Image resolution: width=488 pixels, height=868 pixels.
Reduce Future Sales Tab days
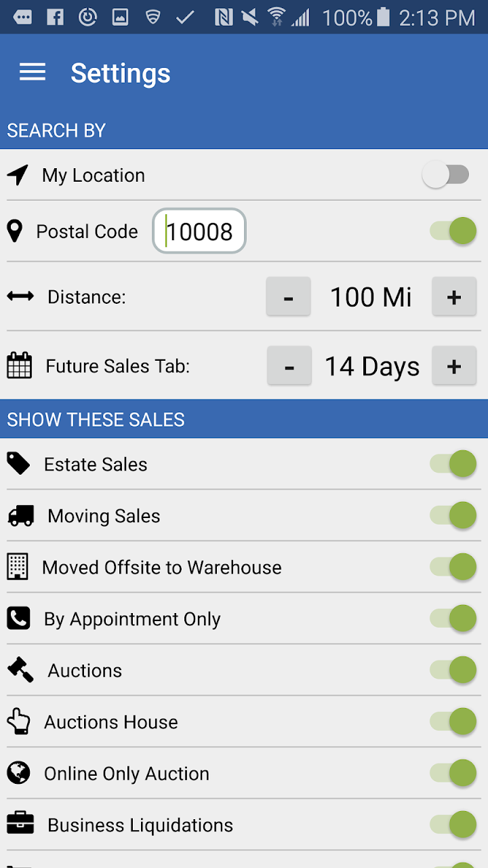click(289, 366)
